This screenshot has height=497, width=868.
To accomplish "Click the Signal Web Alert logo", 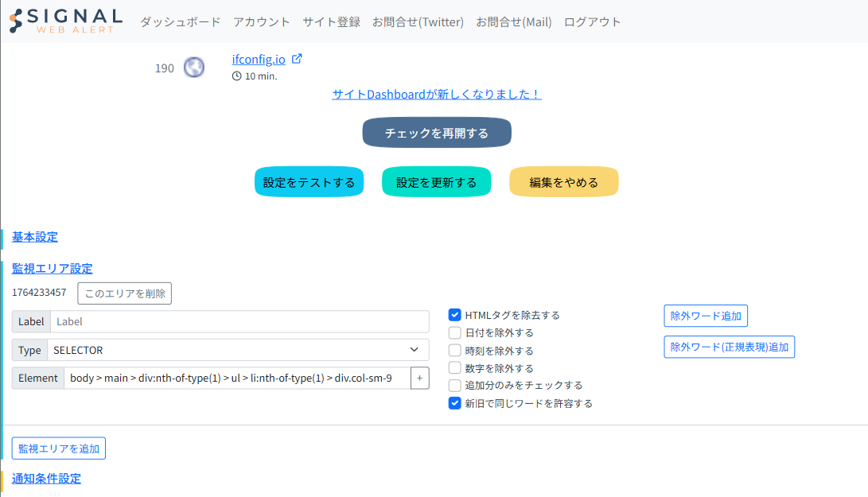I will click(66, 21).
